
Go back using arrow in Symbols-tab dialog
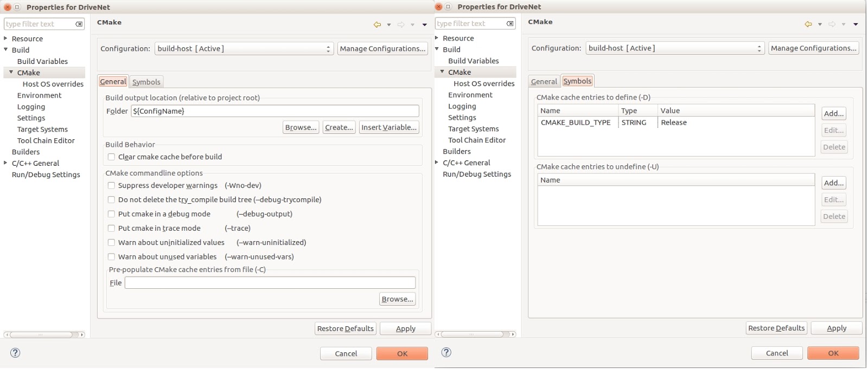tap(808, 24)
